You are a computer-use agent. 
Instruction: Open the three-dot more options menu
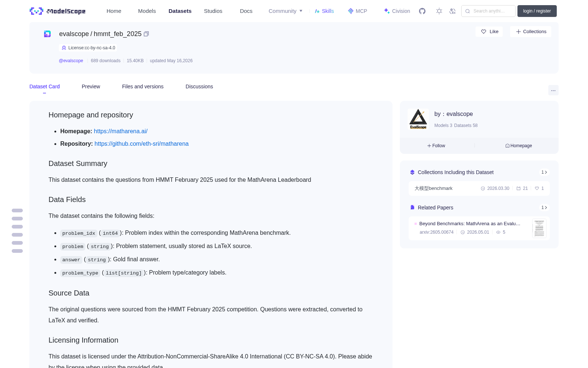click(x=553, y=90)
